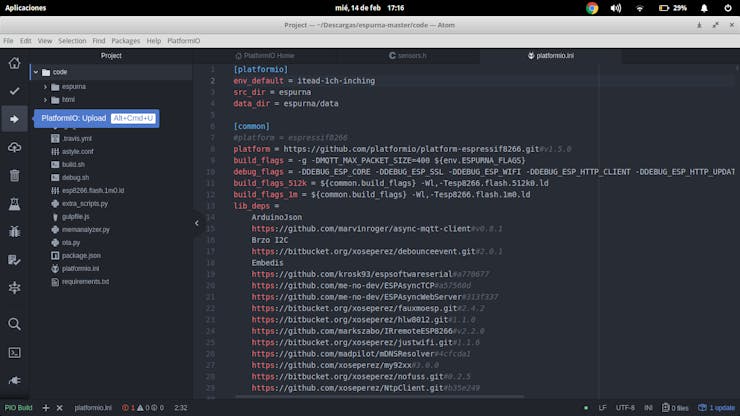The height and width of the screenshot is (416, 740).
Task: Click the PIO Build status bar button
Action: pyautogui.click(x=18, y=408)
